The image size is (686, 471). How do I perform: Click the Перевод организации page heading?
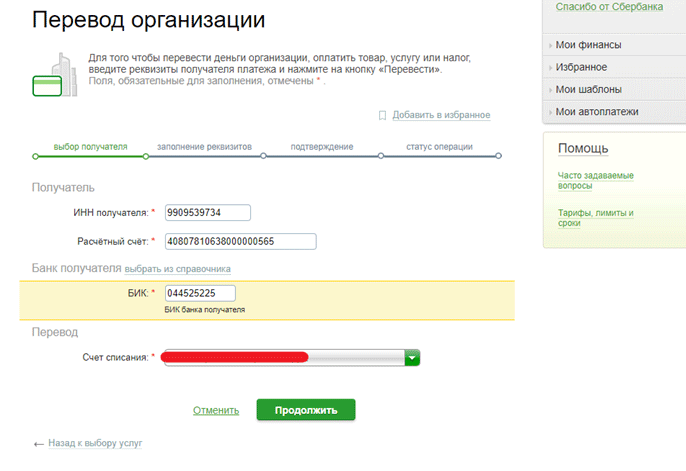point(148,20)
